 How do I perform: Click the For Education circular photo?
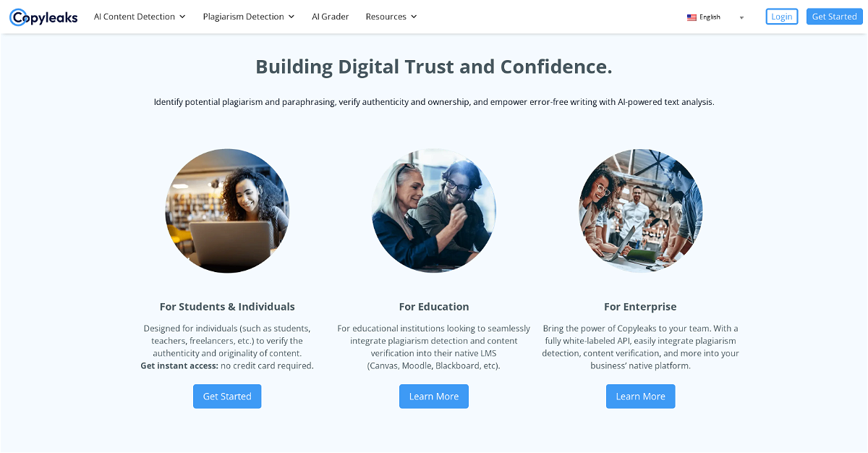(434, 211)
